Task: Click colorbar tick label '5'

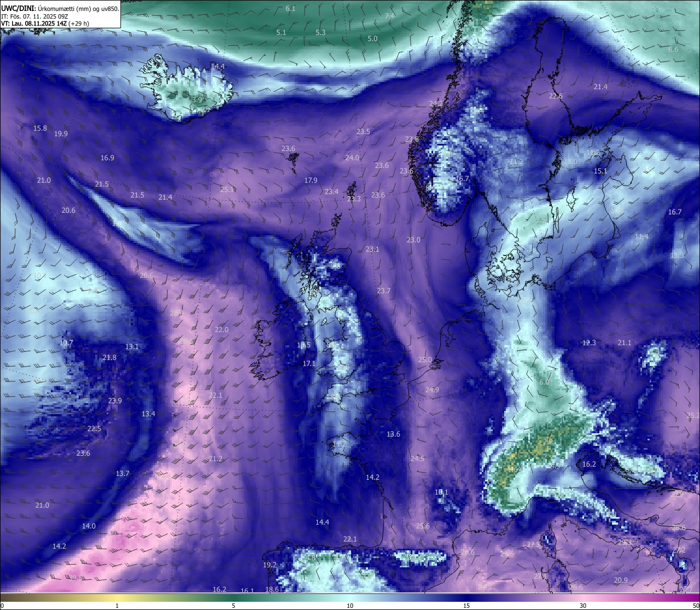Action: click(x=234, y=606)
